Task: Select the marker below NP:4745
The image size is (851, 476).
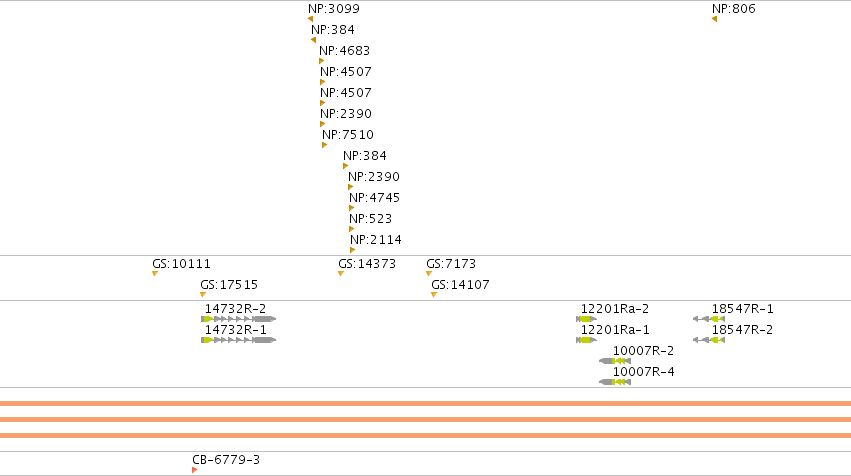Action: pyautogui.click(x=352, y=208)
